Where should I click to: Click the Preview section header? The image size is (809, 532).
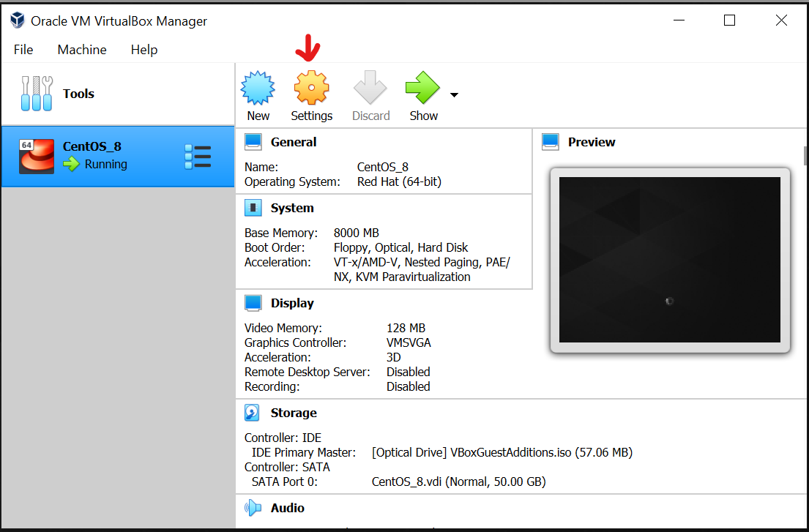pyautogui.click(x=592, y=142)
